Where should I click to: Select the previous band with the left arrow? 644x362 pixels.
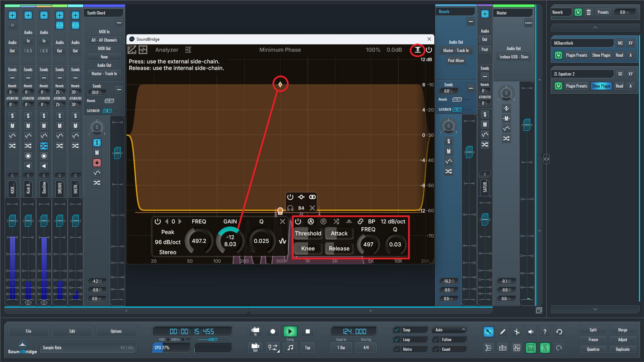point(167,222)
